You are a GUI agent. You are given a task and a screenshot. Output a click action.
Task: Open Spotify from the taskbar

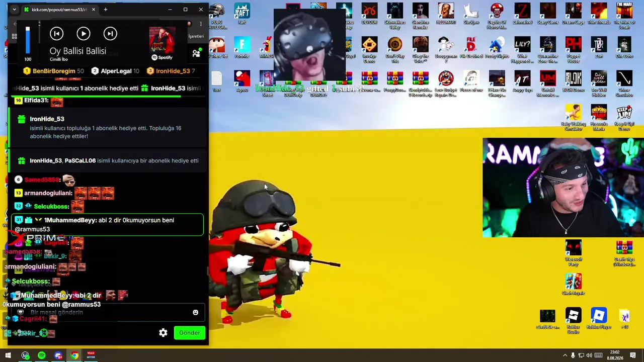pyautogui.click(x=42, y=356)
